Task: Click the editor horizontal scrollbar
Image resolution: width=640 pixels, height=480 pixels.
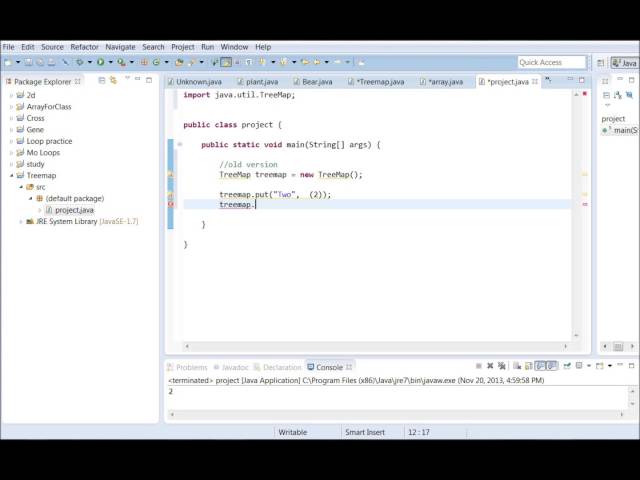Action: tap(376, 346)
